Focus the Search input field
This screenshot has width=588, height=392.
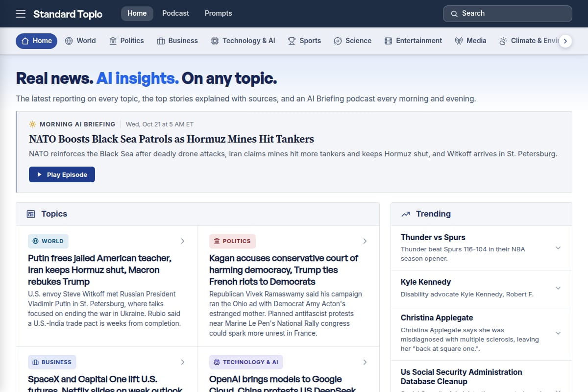click(x=508, y=14)
